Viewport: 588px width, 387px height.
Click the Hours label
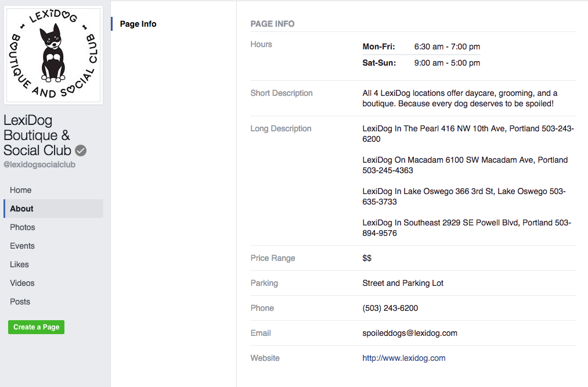point(261,44)
